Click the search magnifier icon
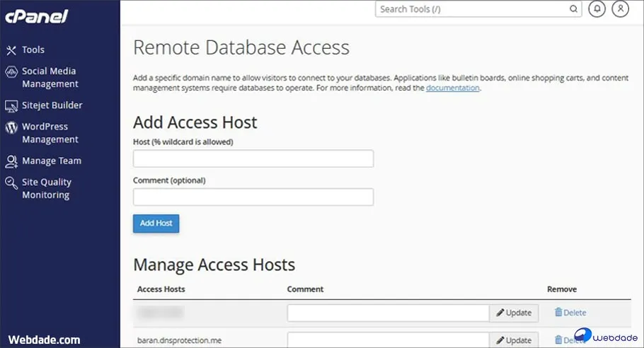 coord(573,9)
